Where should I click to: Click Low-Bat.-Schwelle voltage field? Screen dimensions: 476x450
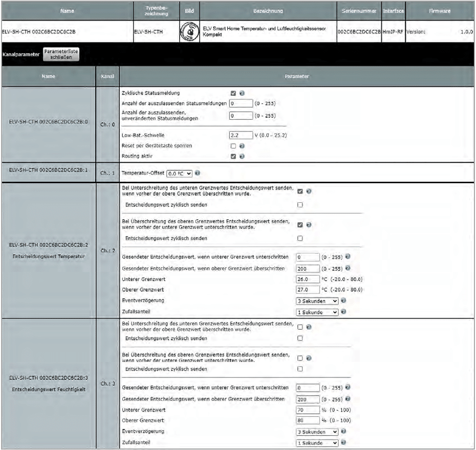tap(241, 135)
